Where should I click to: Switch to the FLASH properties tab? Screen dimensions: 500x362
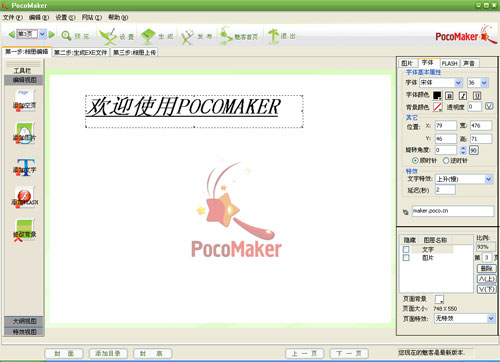click(x=450, y=63)
